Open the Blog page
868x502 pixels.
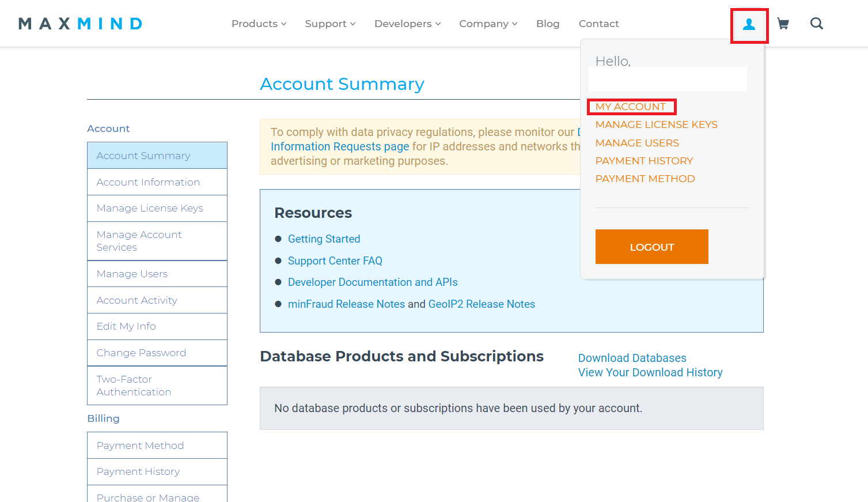[x=548, y=24]
